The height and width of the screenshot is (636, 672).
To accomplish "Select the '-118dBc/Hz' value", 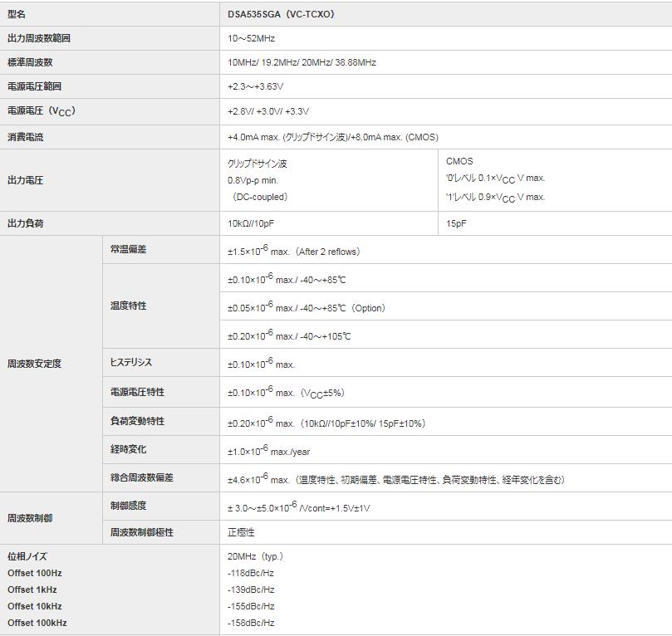I will [x=251, y=573].
